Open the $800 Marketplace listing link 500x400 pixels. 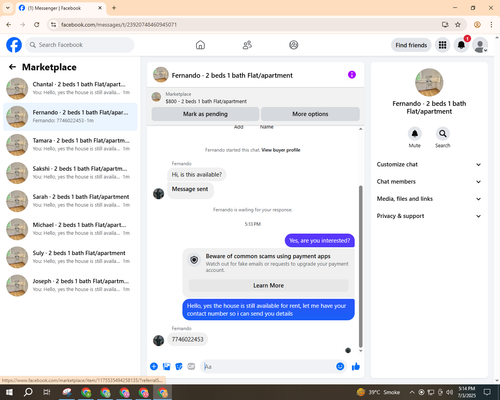tap(206, 101)
